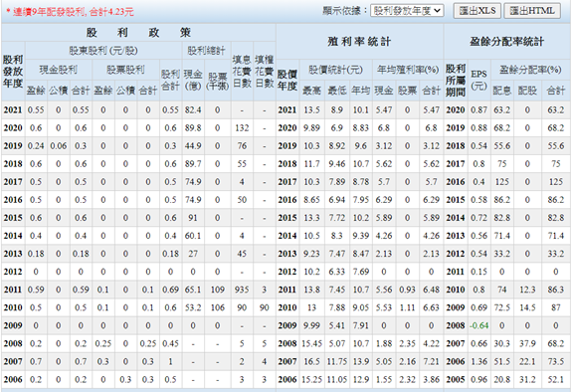Click the 配息 column header
The width and height of the screenshot is (573, 392).
pos(502,91)
